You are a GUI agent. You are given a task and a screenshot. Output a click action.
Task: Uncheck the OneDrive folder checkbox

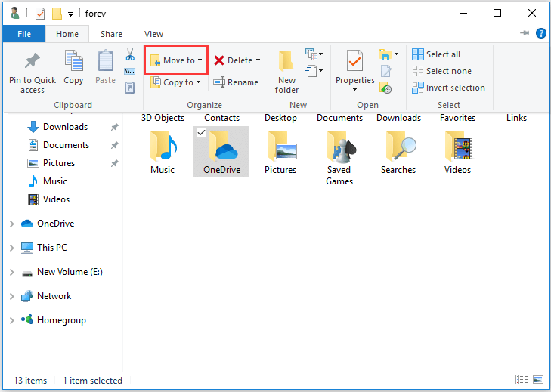click(201, 133)
